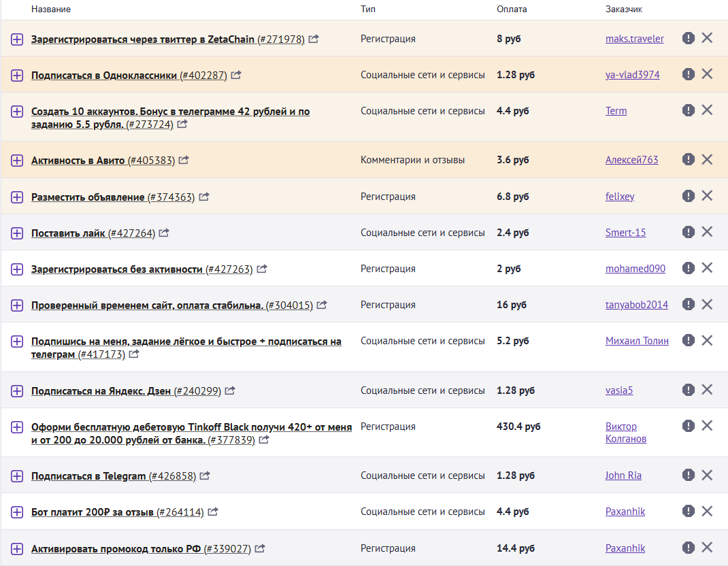Hide the Алексей763 Авито task with X

707,159
